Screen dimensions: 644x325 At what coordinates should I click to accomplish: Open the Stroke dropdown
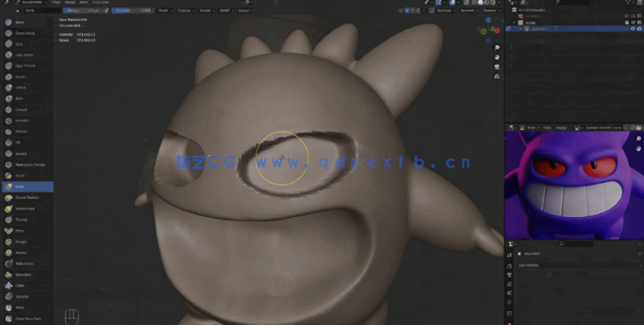[207, 10]
